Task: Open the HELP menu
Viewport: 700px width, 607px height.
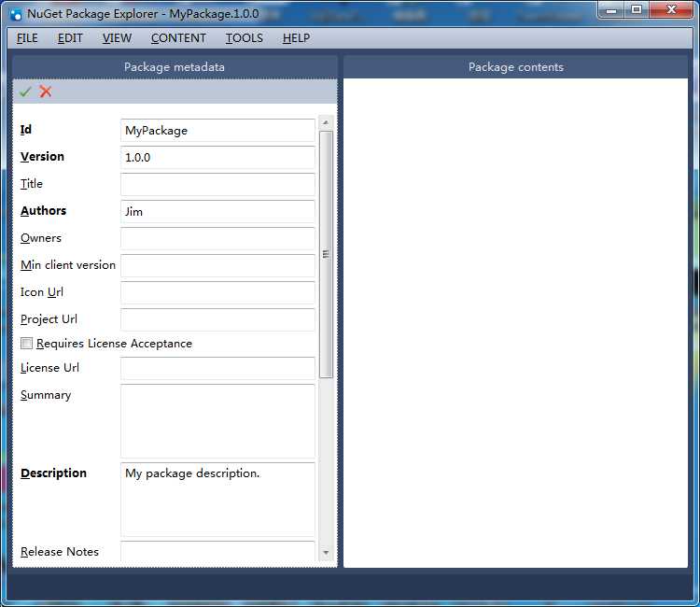Action: click(297, 38)
